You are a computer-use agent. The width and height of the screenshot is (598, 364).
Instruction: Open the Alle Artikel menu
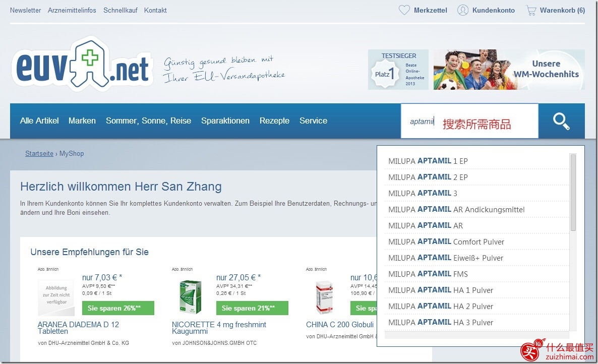39,121
